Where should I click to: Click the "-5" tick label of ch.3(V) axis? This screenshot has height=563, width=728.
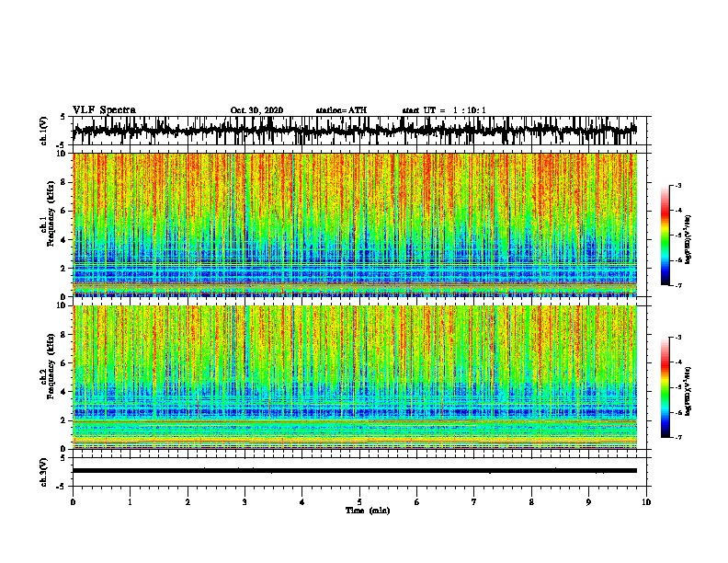[x=63, y=487]
